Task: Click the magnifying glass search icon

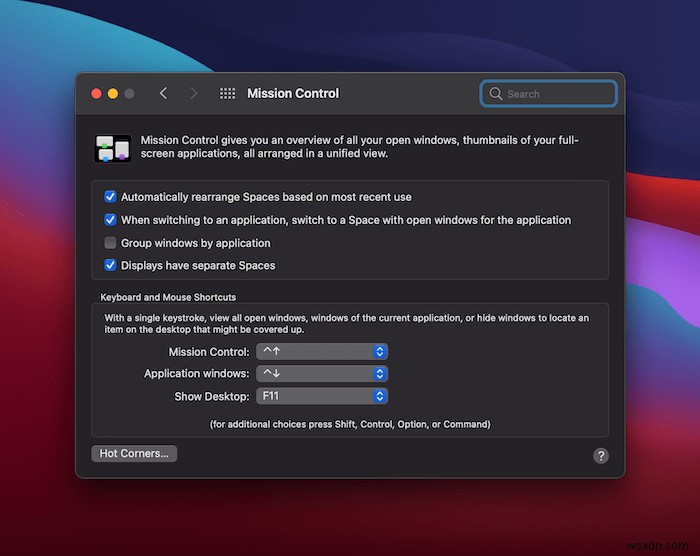Action: (496, 93)
